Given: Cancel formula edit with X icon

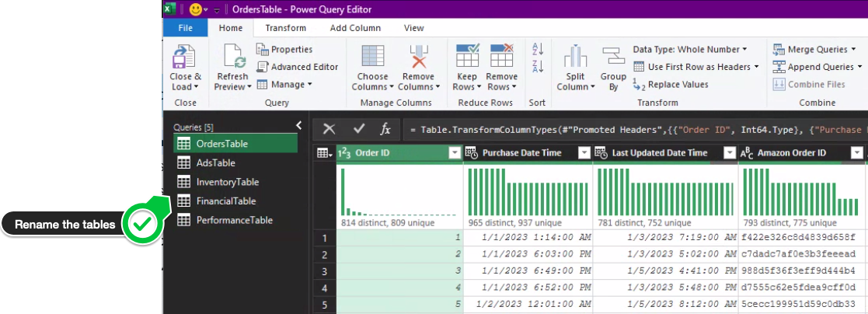Looking at the screenshot, I should [x=329, y=129].
